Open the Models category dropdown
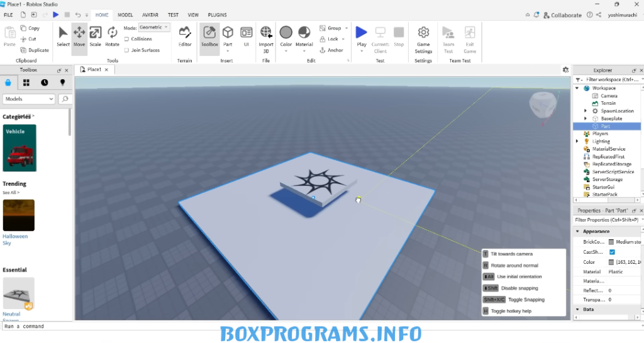The height and width of the screenshot is (343, 644). [29, 99]
